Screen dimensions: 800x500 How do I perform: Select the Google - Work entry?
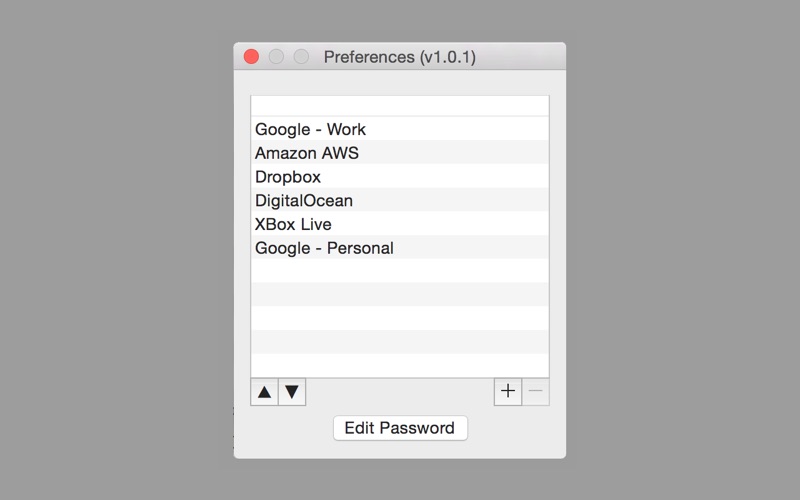pos(400,129)
